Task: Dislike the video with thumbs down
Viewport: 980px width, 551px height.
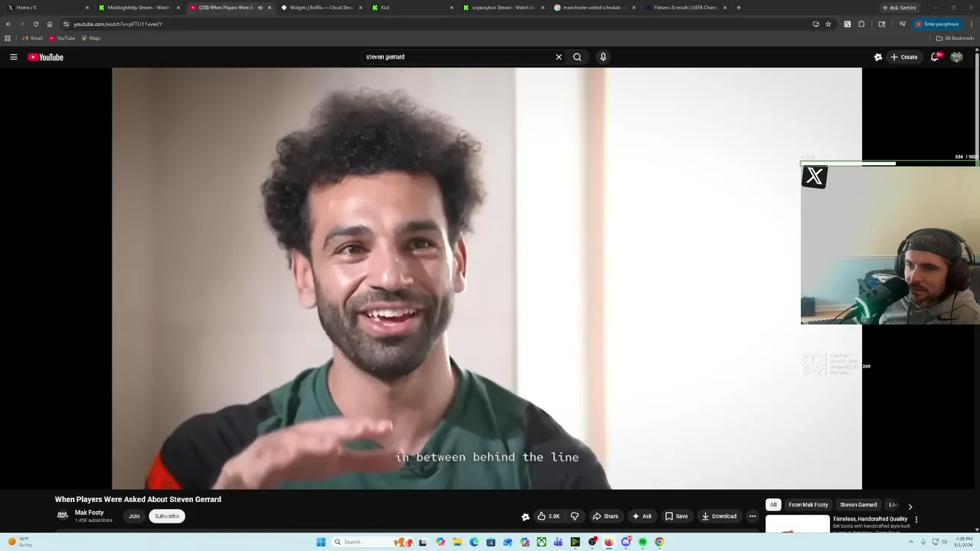Action: [575, 516]
